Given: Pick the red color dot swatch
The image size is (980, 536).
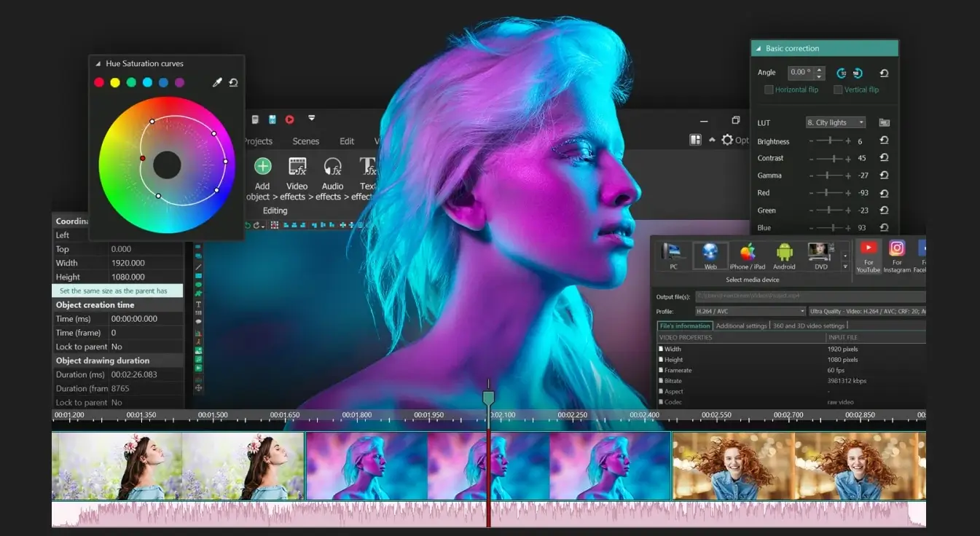Looking at the screenshot, I should coord(99,83).
